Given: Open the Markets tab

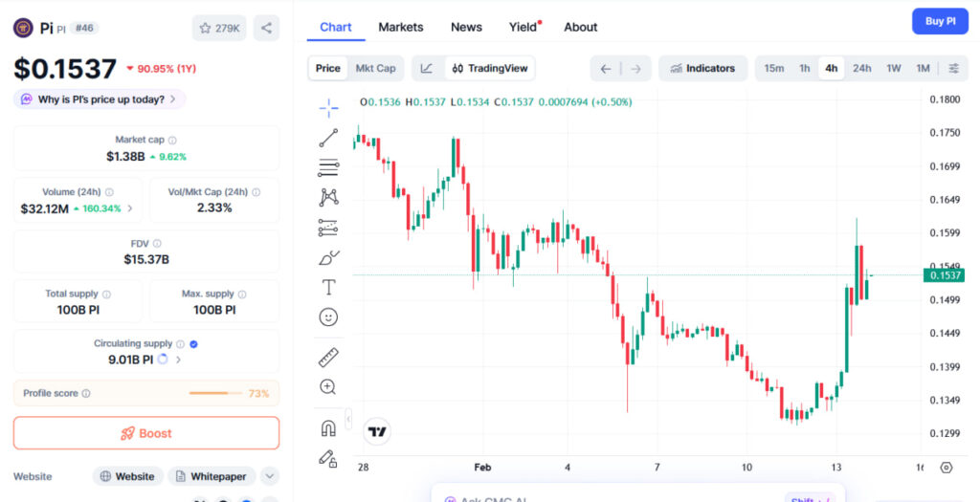Looking at the screenshot, I should click(400, 27).
